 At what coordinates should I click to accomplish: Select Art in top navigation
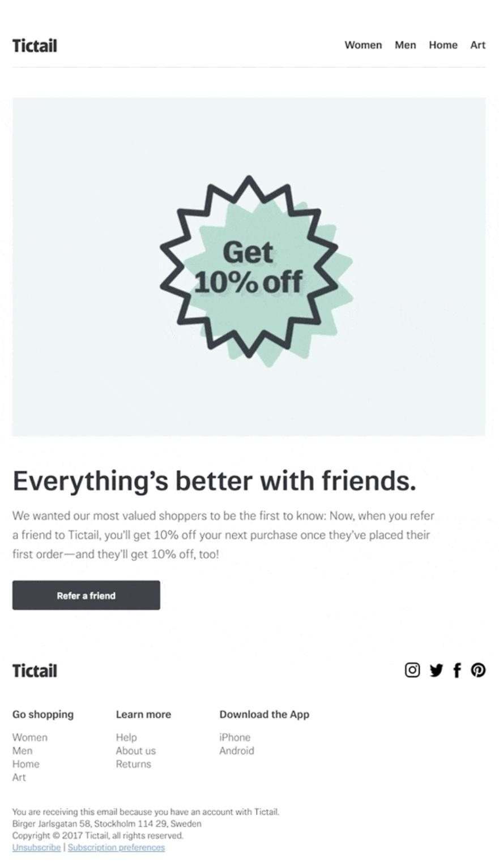click(477, 45)
